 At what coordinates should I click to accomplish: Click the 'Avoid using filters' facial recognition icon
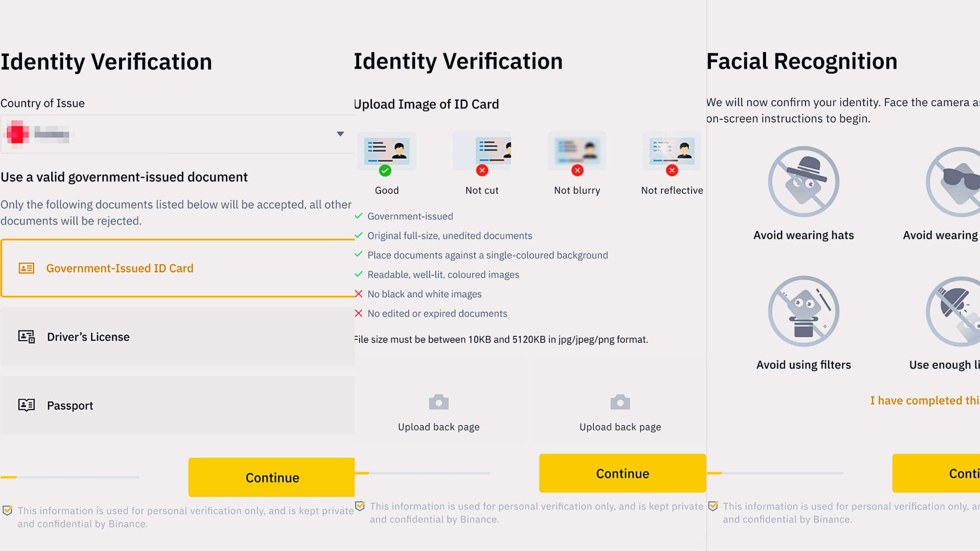click(x=804, y=311)
